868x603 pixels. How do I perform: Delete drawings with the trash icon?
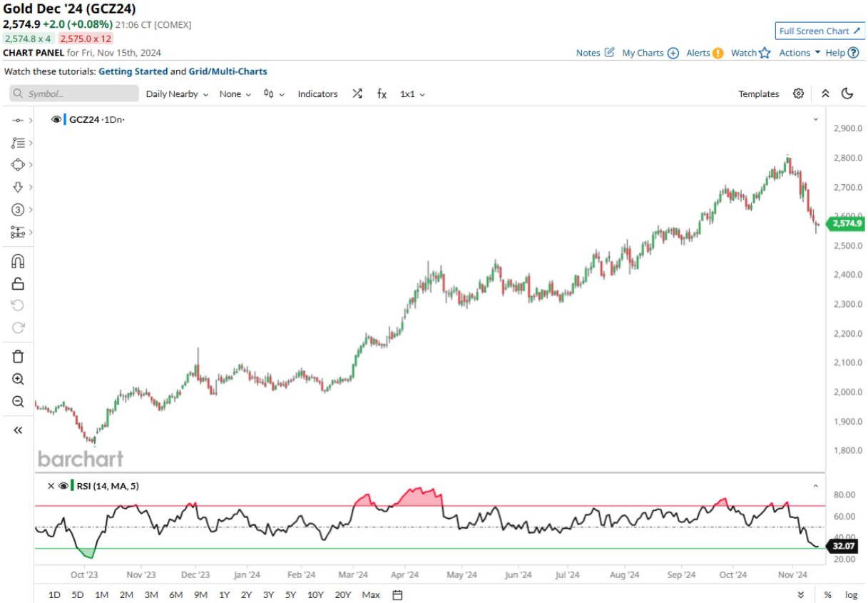point(18,356)
